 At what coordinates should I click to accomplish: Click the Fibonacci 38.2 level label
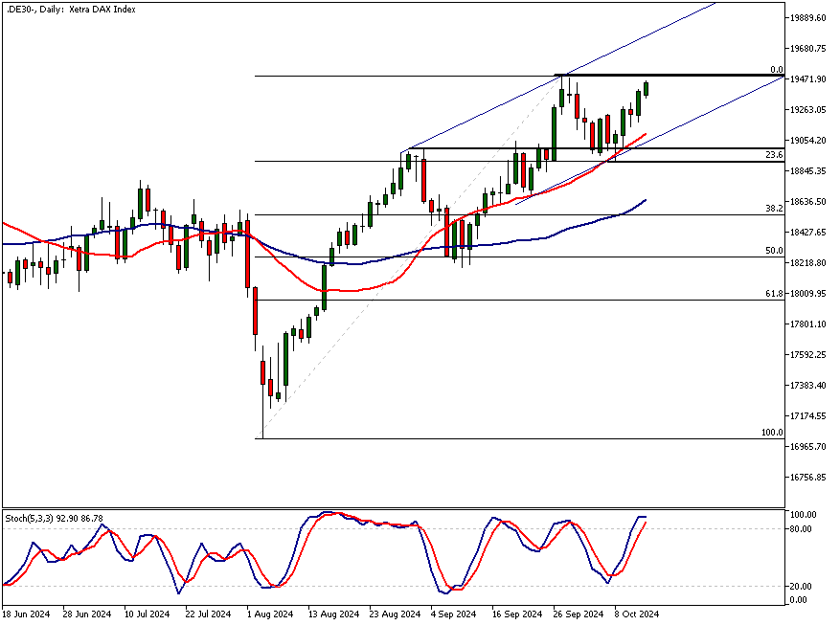(x=774, y=209)
